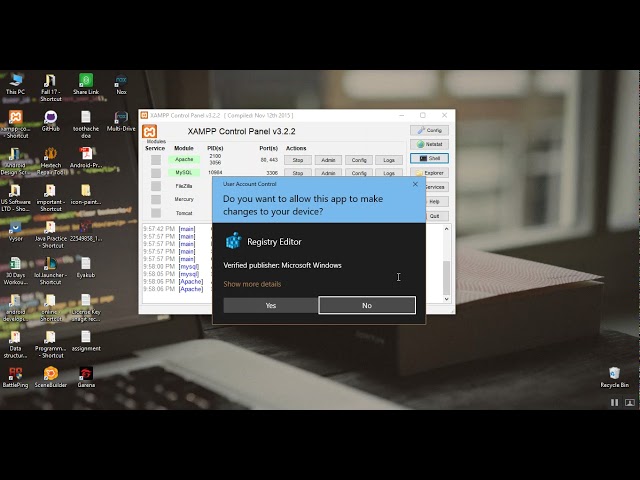
Task: View MySQL Logs
Action: (389, 173)
